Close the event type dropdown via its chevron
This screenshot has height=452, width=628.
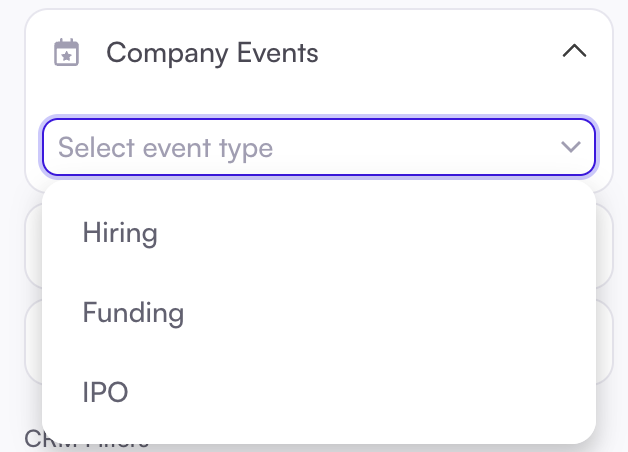click(x=571, y=148)
